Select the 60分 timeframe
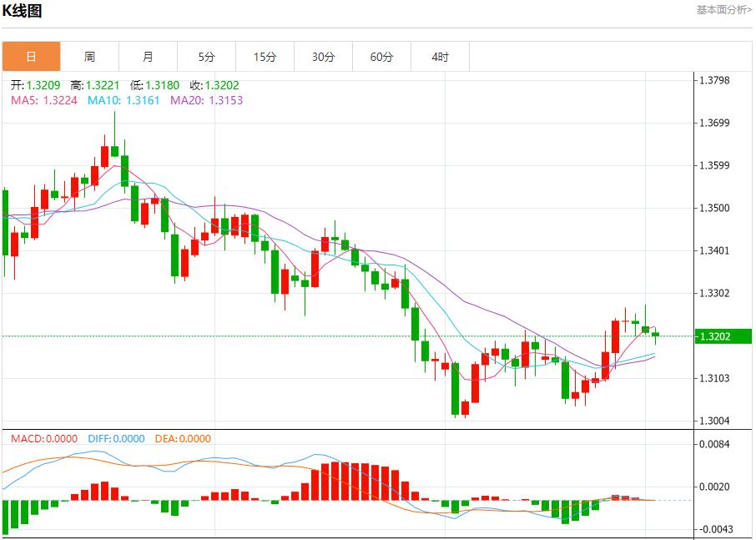The height and width of the screenshot is (540, 756). click(381, 56)
